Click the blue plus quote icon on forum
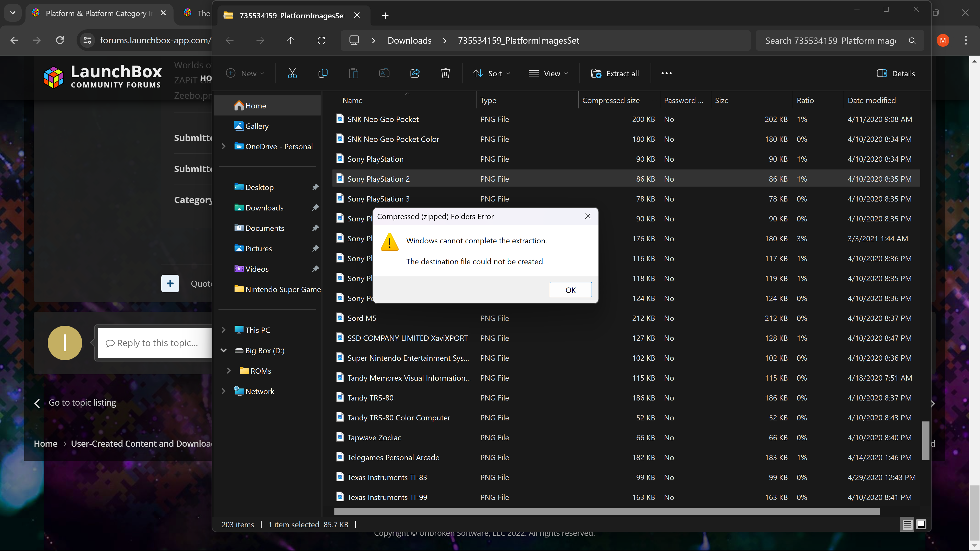980x551 pixels. 170,283
